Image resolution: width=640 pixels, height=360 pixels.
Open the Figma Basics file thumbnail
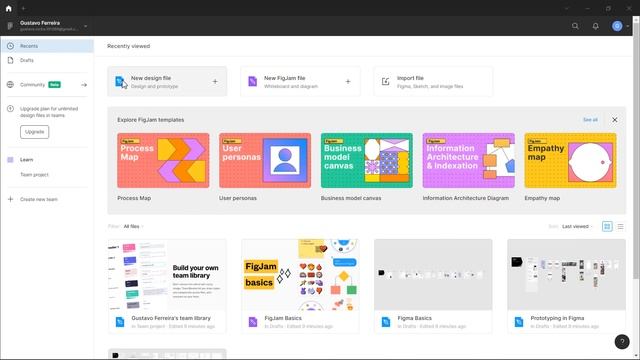pyautogui.click(x=433, y=275)
